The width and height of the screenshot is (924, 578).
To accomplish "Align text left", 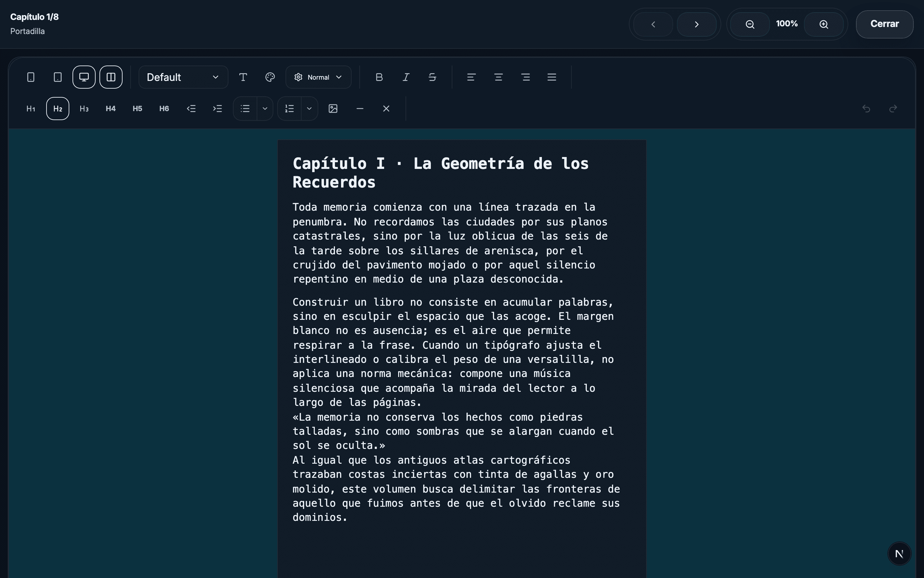I will tap(471, 77).
